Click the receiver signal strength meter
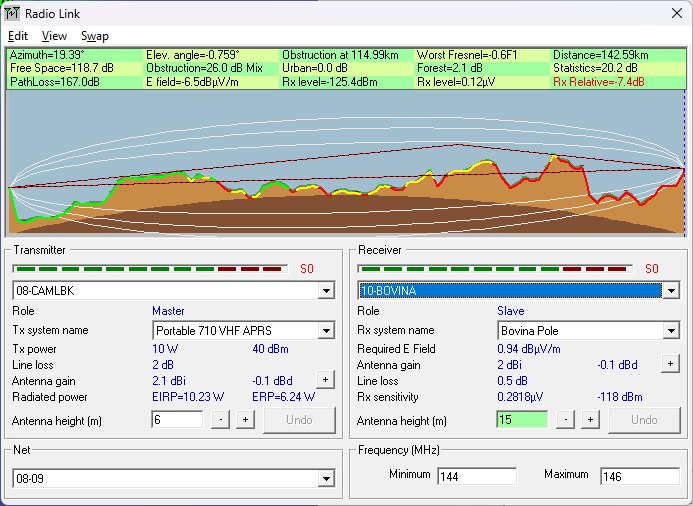The image size is (693, 506). click(495, 269)
